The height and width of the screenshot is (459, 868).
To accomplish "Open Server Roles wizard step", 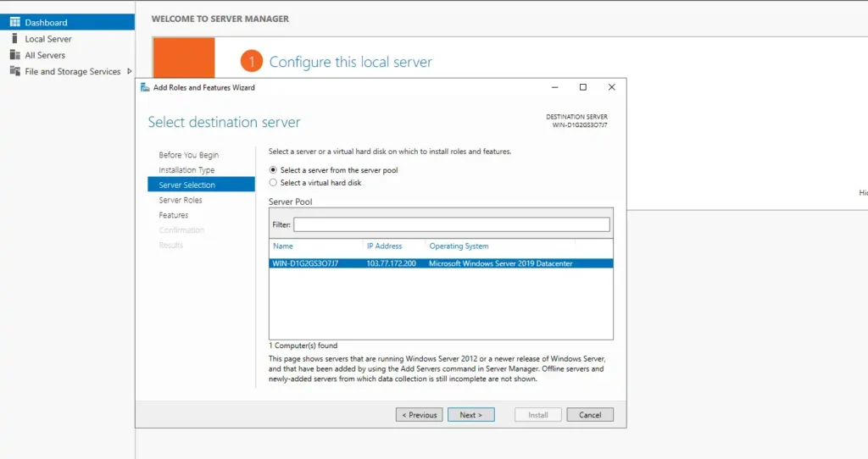I will (x=181, y=200).
